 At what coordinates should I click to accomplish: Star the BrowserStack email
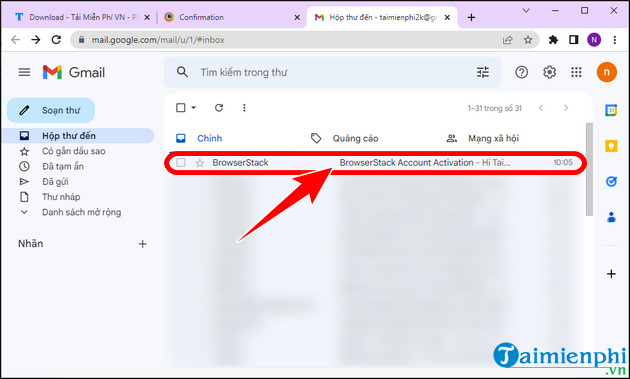(x=200, y=162)
